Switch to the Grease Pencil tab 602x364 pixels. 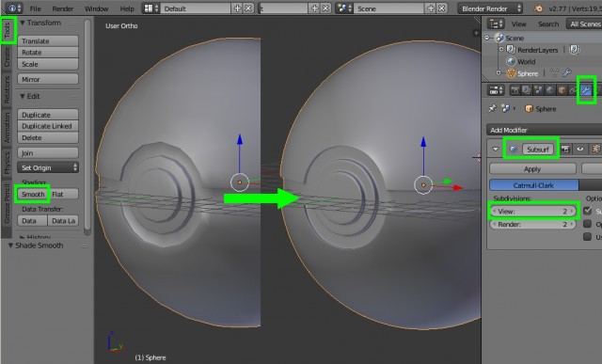click(7, 203)
